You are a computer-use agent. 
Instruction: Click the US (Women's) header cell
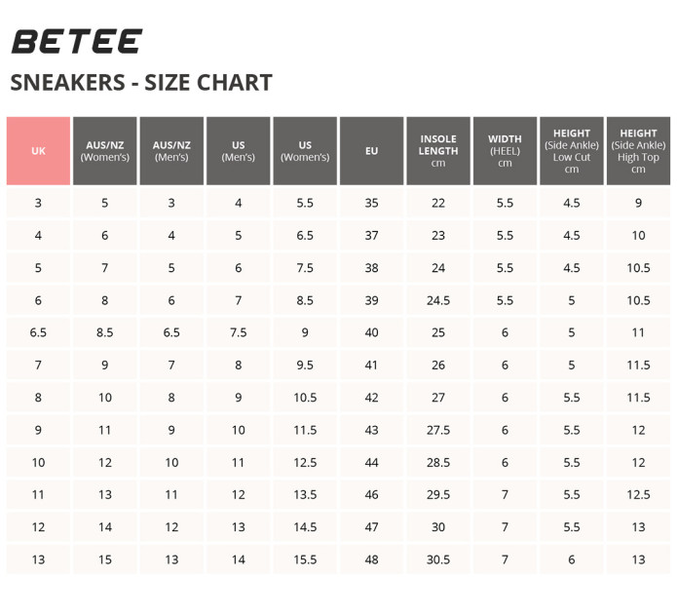pyautogui.click(x=305, y=151)
